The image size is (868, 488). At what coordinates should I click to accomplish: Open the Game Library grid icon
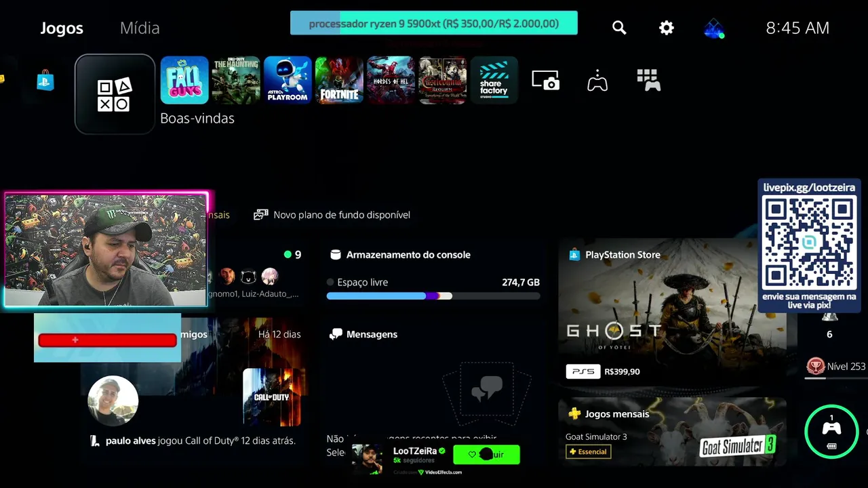tap(649, 80)
